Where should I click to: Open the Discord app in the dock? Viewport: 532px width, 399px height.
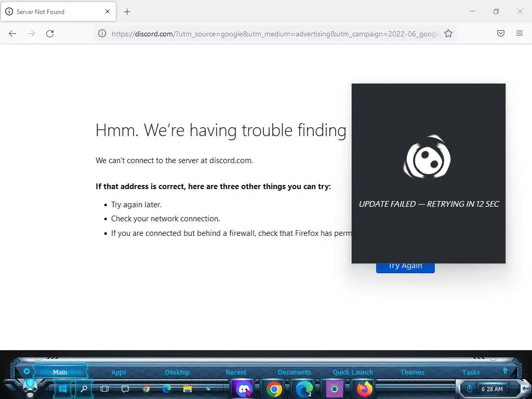[x=242, y=389]
